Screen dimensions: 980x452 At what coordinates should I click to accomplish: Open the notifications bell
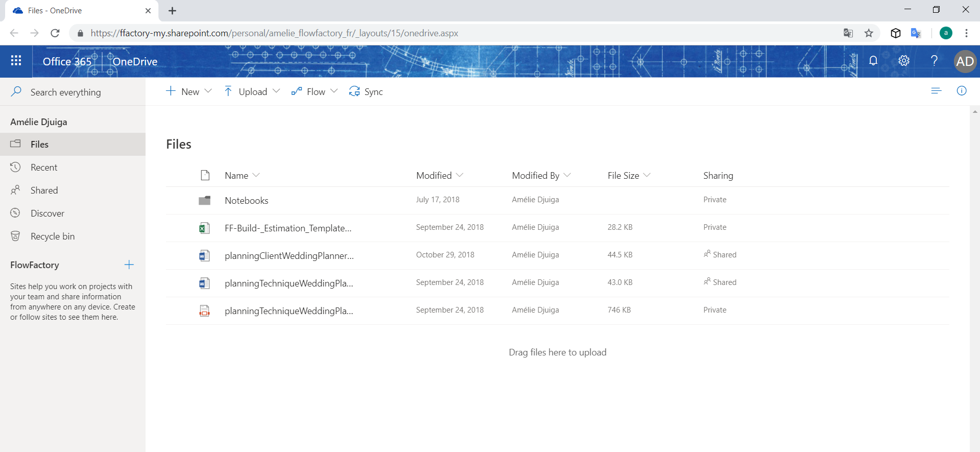[x=873, y=61]
